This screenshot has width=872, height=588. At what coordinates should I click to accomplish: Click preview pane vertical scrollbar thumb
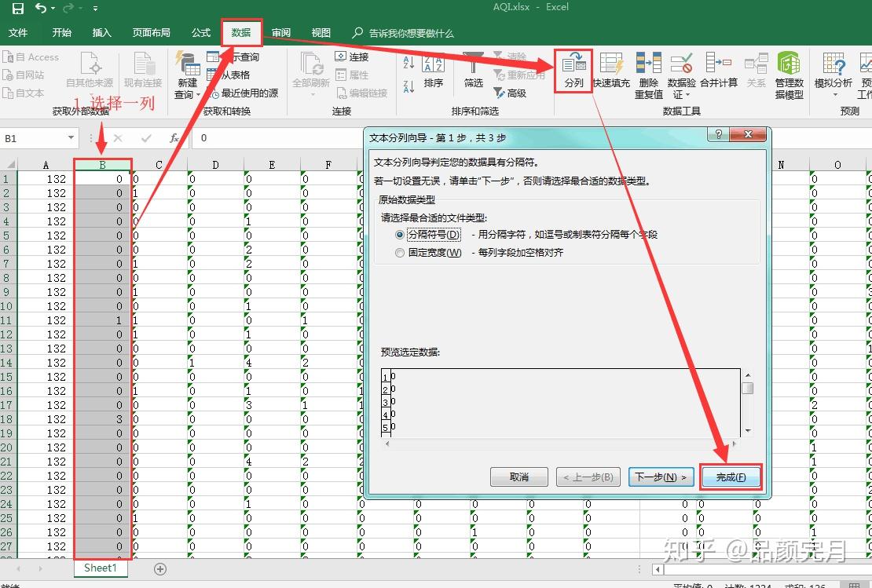click(748, 388)
